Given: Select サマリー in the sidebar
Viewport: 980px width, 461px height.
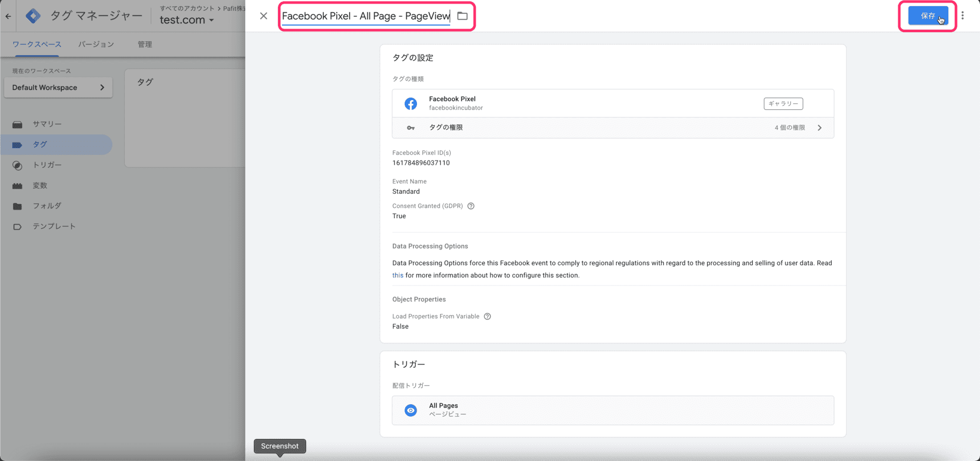Looking at the screenshot, I should coord(47,124).
